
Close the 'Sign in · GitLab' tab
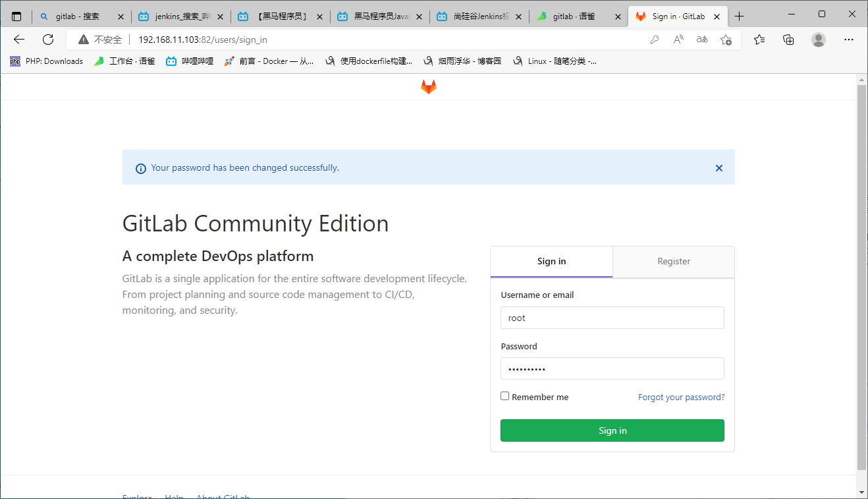(717, 16)
